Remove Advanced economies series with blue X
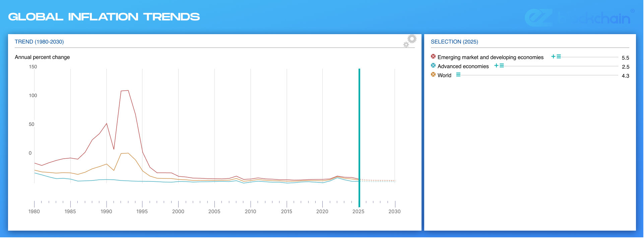644x240 pixels. click(433, 66)
